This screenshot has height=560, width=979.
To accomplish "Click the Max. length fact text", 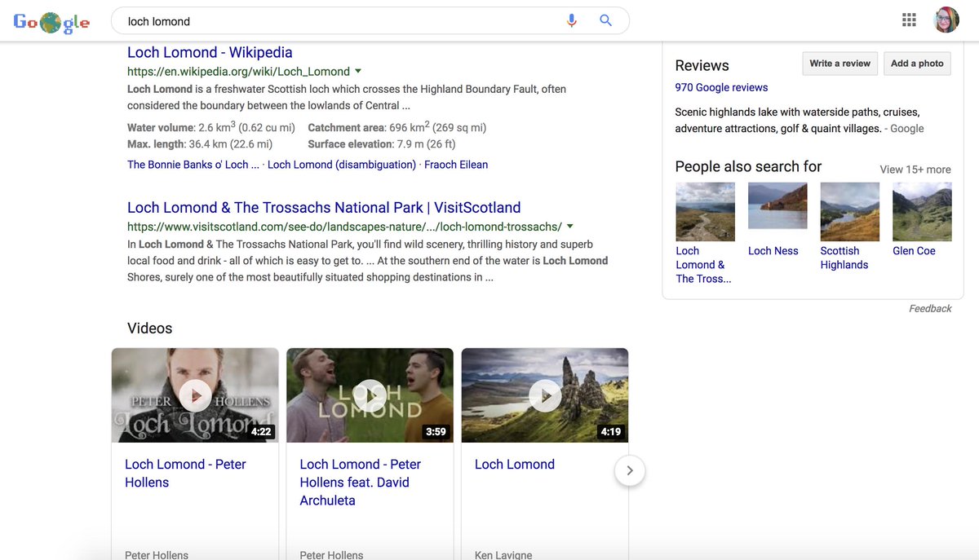I will click(x=200, y=144).
